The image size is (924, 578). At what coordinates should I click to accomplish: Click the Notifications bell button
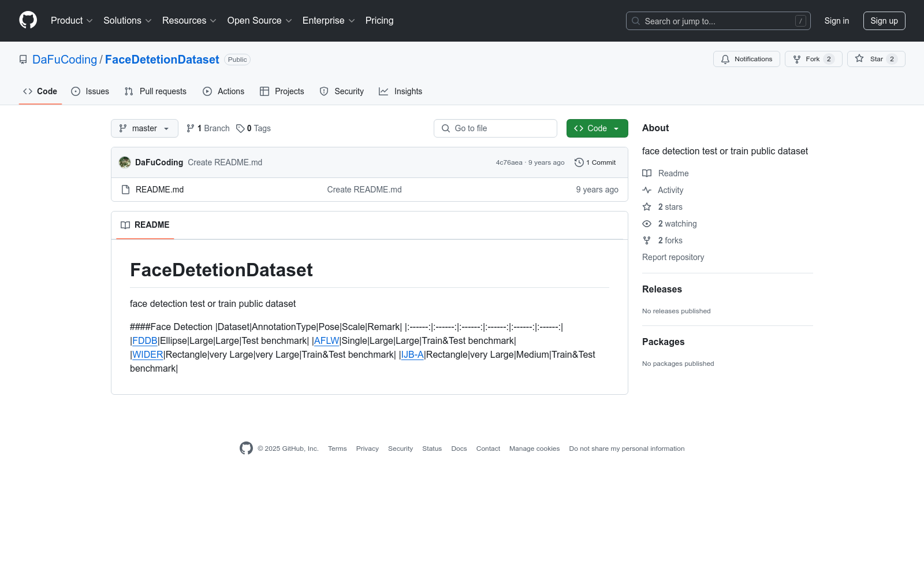click(x=747, y=59)
